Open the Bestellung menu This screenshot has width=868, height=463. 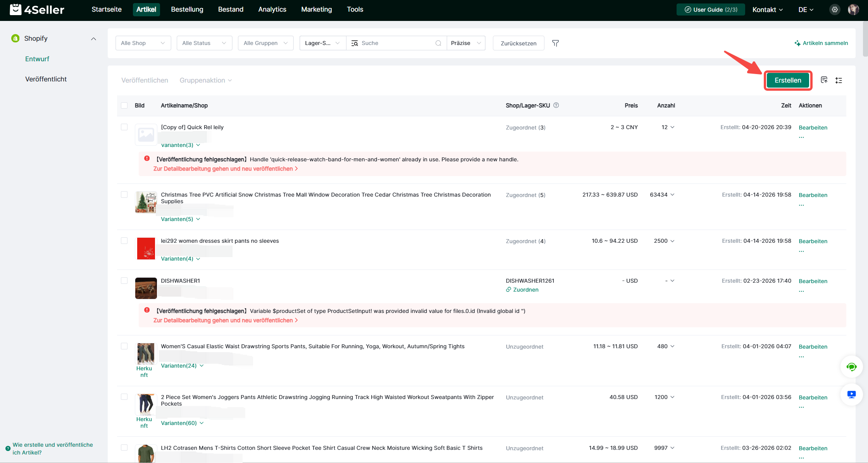pyautogui.click(x=187, y=9)
